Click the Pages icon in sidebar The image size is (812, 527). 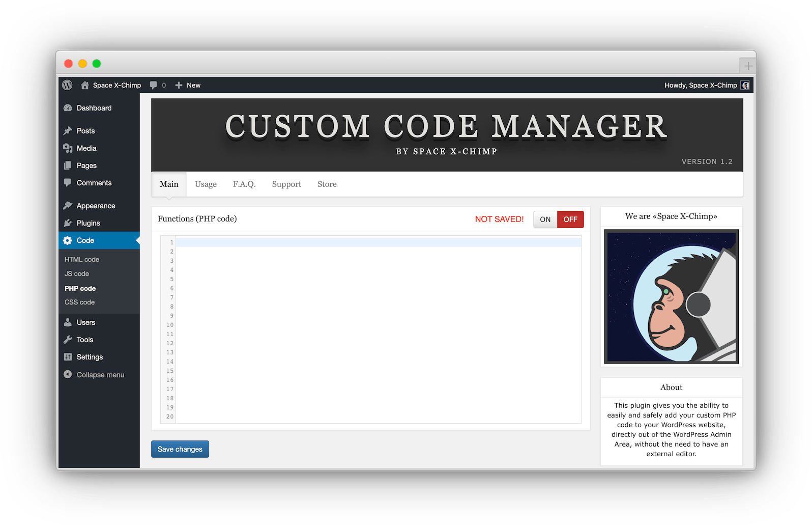click(x=68, y=165)
